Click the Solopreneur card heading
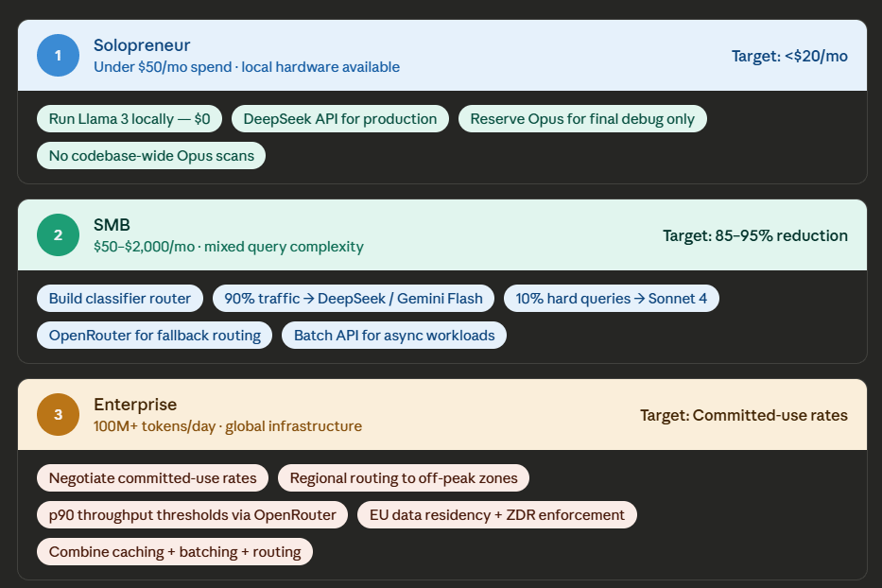The image size is (882, 588). coord(142,45)
